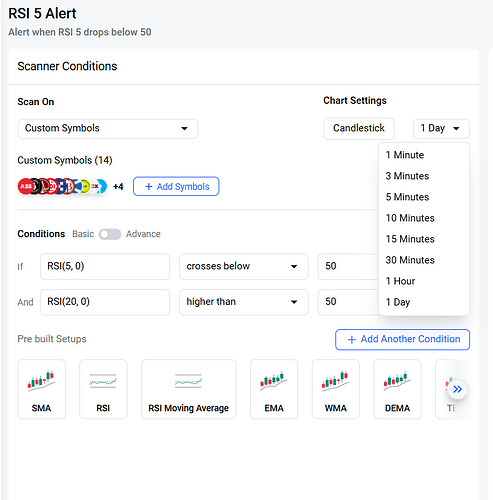493x500 pixels.
Task: Show more setups with double-chevron arrow
Action: tap(457, 389)
